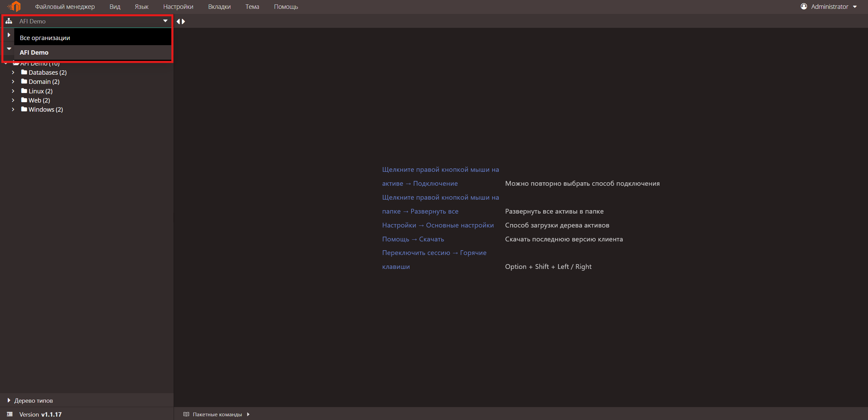Click the organization hierarchy icon

(x=9, y=21)
